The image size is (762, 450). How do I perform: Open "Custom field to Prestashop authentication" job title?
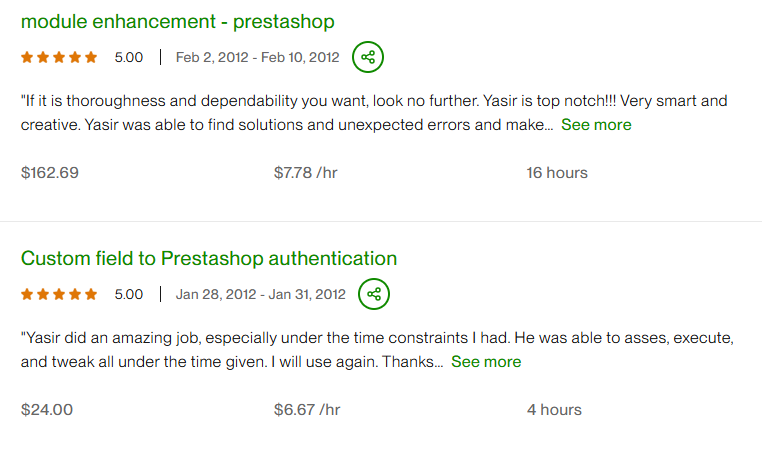point(209,258)
